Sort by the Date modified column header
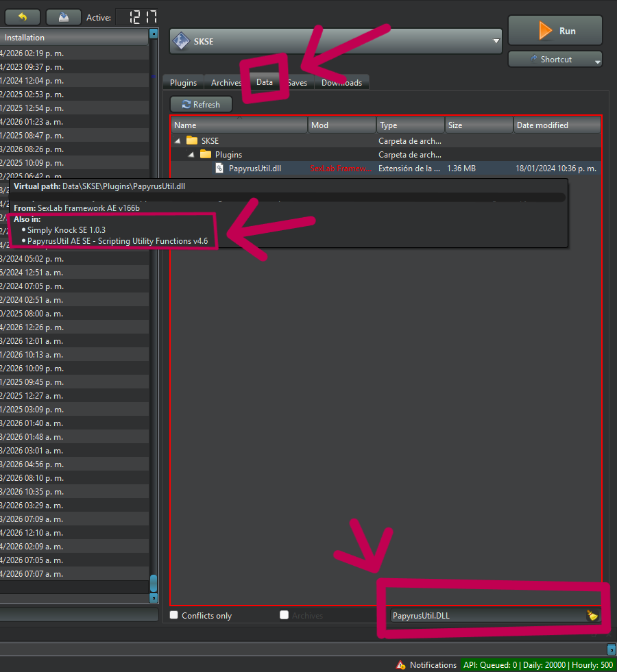This screenshot has width=617, height=672. [x=557, y=125]
